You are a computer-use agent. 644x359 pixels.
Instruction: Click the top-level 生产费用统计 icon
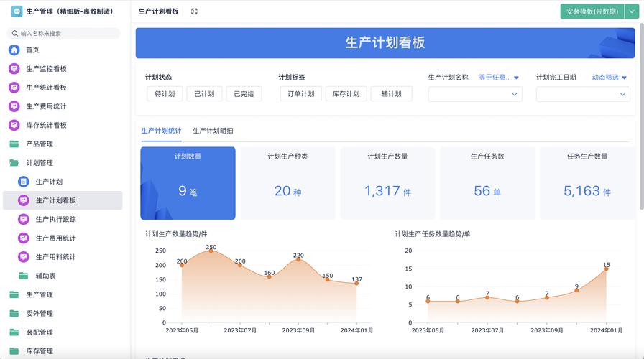pos(14,106)
